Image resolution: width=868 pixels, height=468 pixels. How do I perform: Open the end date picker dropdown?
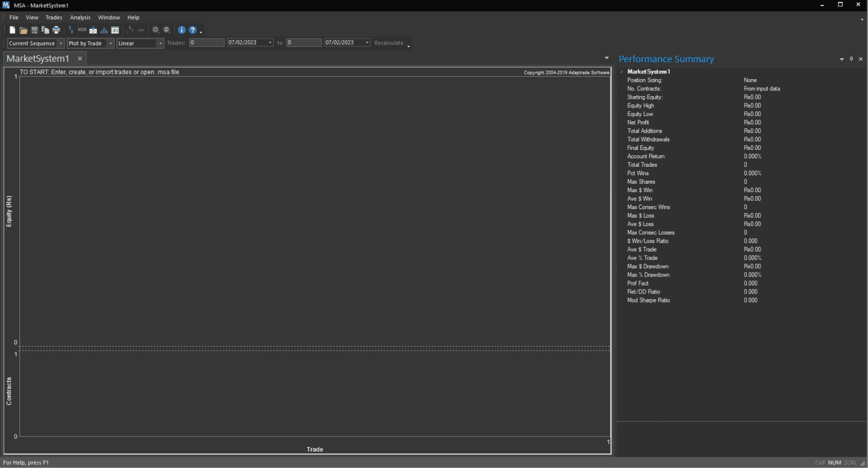click(367, 43)
